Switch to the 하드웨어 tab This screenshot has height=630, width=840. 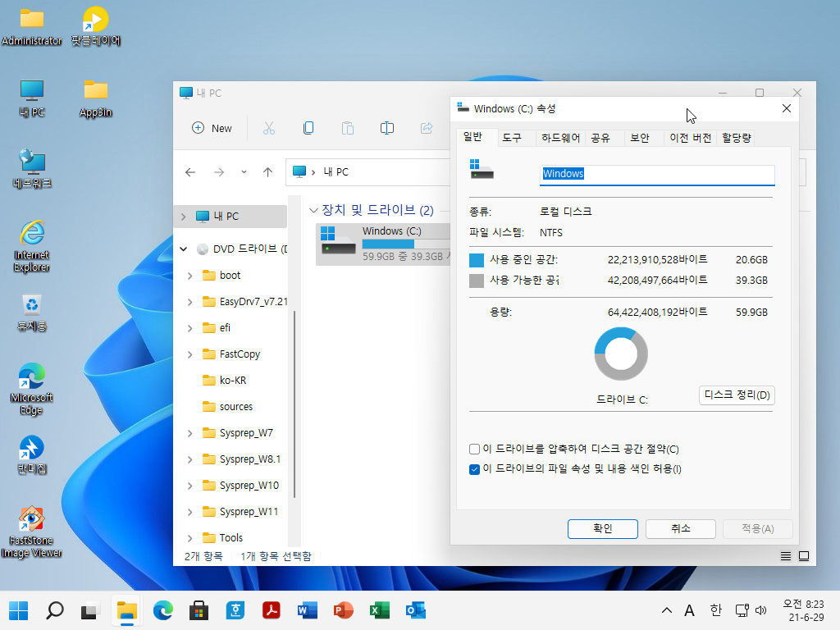tap(560, 138)
